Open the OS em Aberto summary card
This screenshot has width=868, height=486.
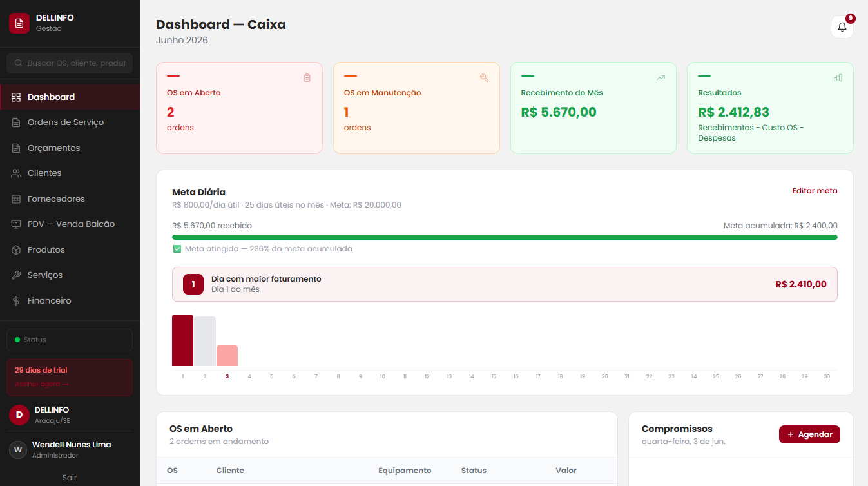point(239,108)
